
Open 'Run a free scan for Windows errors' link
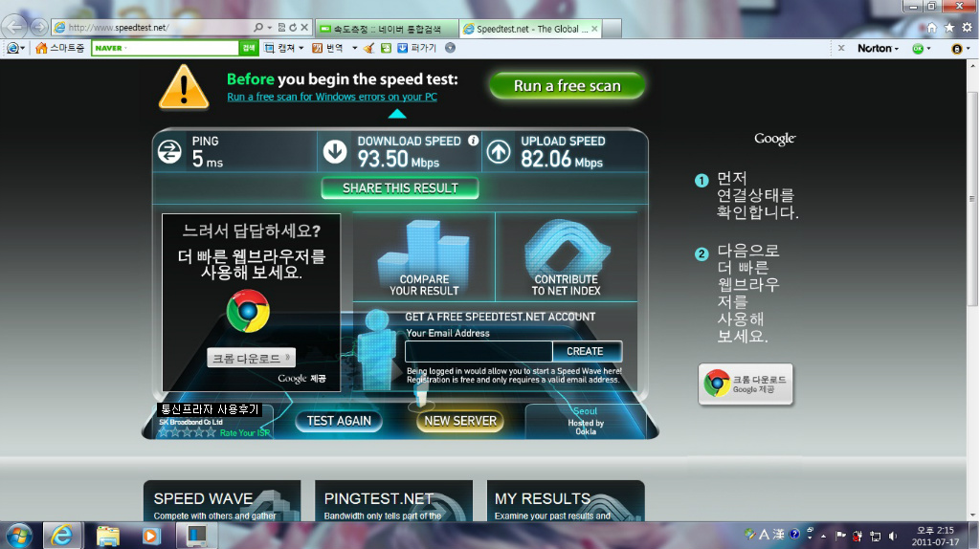pos(332,97)
